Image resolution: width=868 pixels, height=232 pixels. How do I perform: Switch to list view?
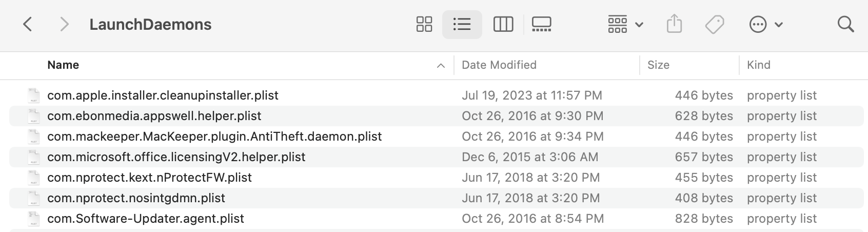[x=462, y=24]
